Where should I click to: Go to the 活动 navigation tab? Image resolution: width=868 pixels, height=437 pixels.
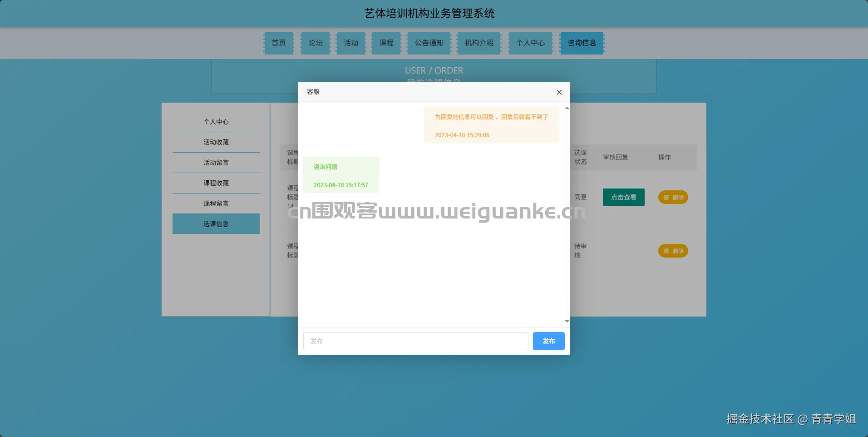tap(351, 43)
